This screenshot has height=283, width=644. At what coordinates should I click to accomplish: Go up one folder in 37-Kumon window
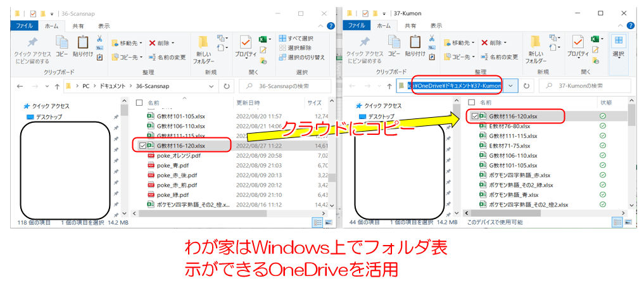[x=389, y=86]
